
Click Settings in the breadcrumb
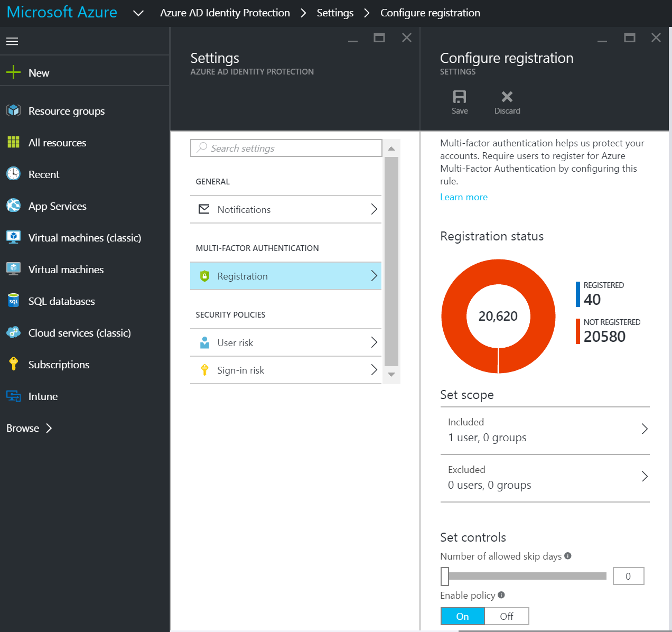335,13
